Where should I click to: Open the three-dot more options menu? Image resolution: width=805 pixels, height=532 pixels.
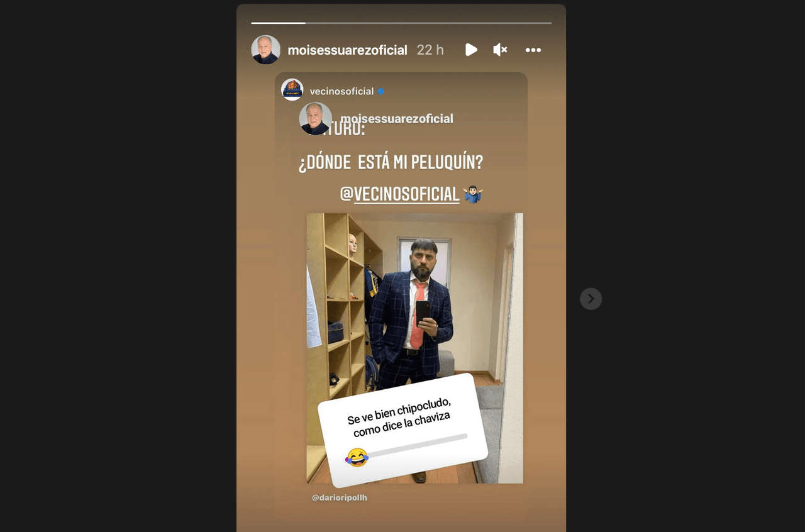(x=533, y=50)
